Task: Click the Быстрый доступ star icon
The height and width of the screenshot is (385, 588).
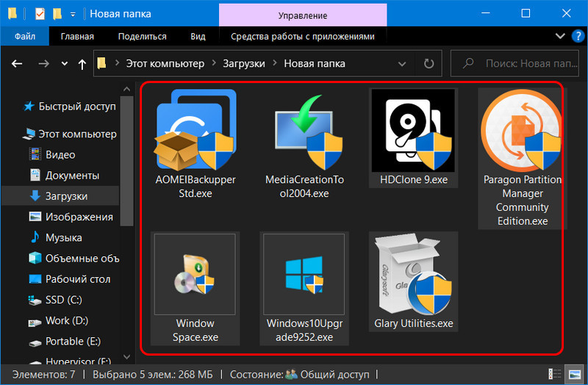Action: (29, 107)
